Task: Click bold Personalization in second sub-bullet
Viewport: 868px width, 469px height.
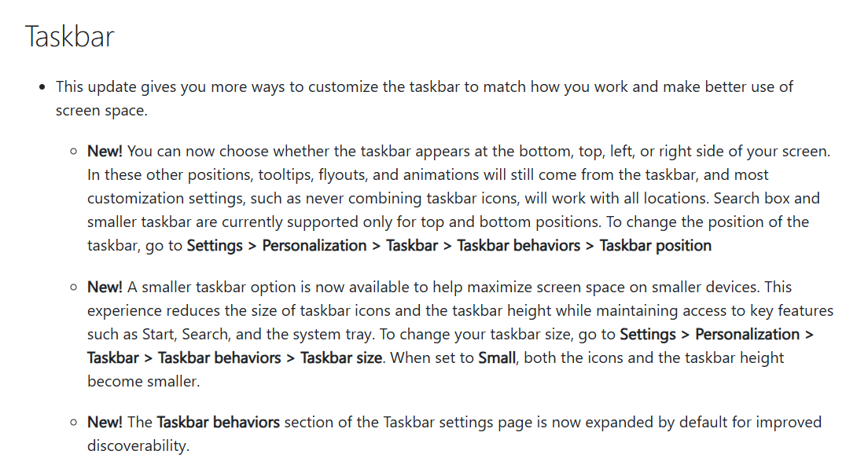Action: (748, 335)
